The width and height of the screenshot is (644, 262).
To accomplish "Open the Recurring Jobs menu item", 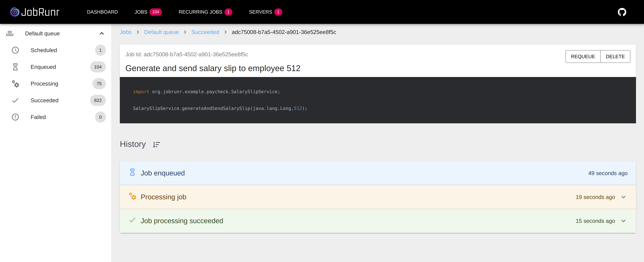I will (x=200, y=12).
